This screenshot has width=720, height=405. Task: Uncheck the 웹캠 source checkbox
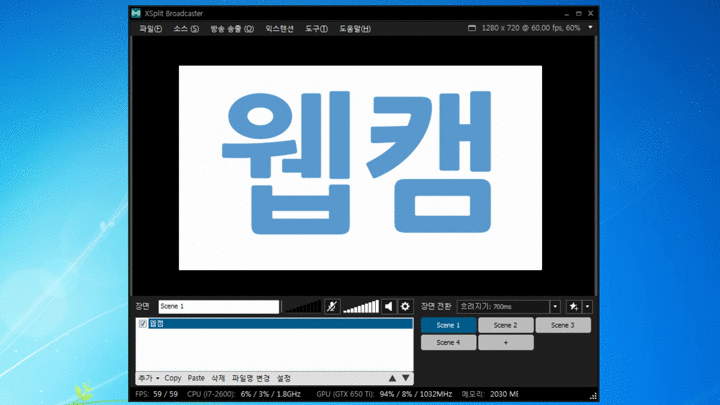pos(143,324)
